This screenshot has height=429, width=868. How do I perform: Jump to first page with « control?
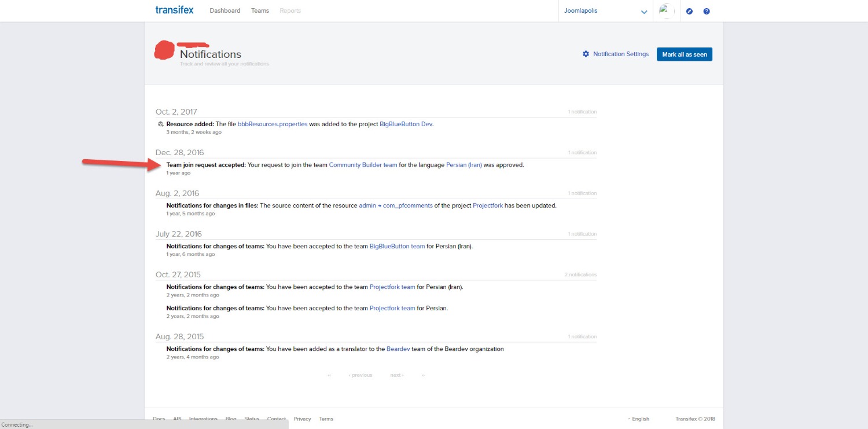(x=329, y=375)
